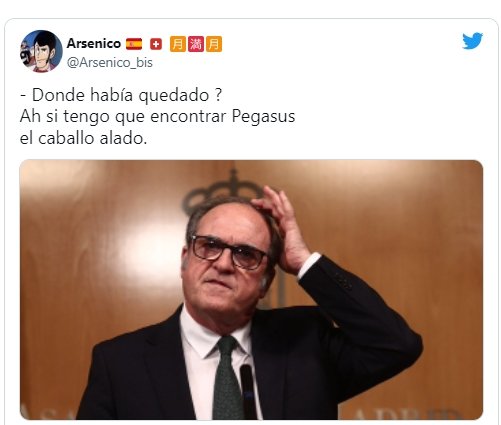
Task: Click the phrase "Ah si tengo que encontrar"
Action: [123, 117]
